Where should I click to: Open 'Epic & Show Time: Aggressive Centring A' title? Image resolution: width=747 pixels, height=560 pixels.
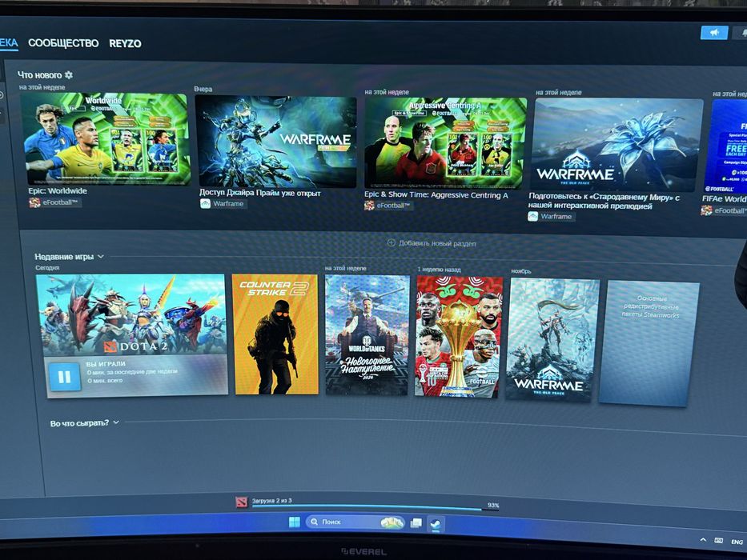436,194
